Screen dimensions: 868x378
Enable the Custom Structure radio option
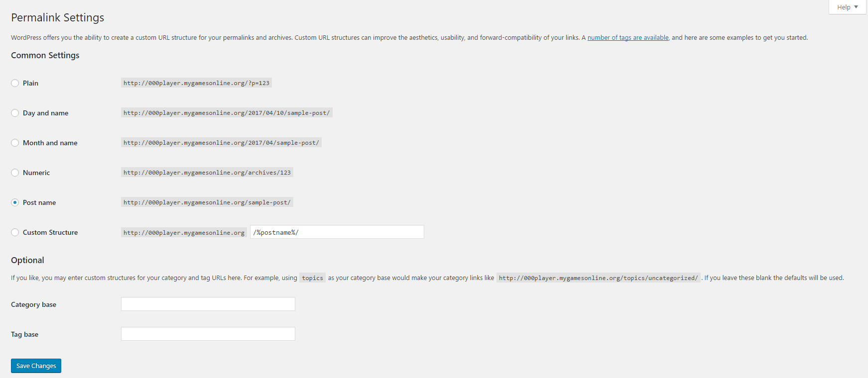15,232
